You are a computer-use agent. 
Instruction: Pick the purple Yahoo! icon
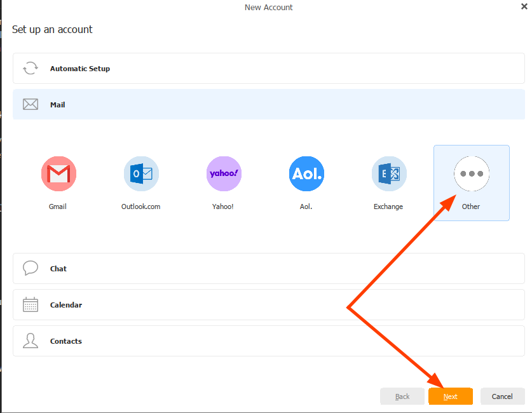pyautogui.click(x=224, y=173)
